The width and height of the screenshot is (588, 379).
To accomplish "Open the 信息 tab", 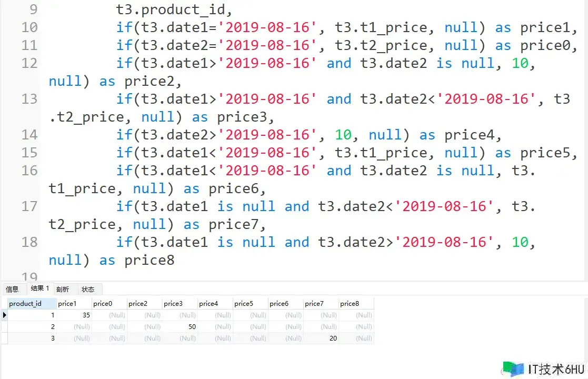I will point(12,289).
